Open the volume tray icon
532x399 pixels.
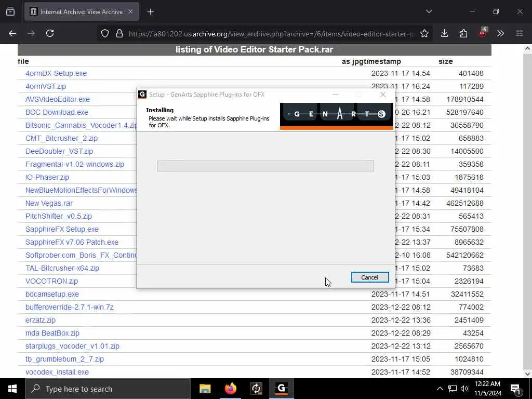click(464, 389)
